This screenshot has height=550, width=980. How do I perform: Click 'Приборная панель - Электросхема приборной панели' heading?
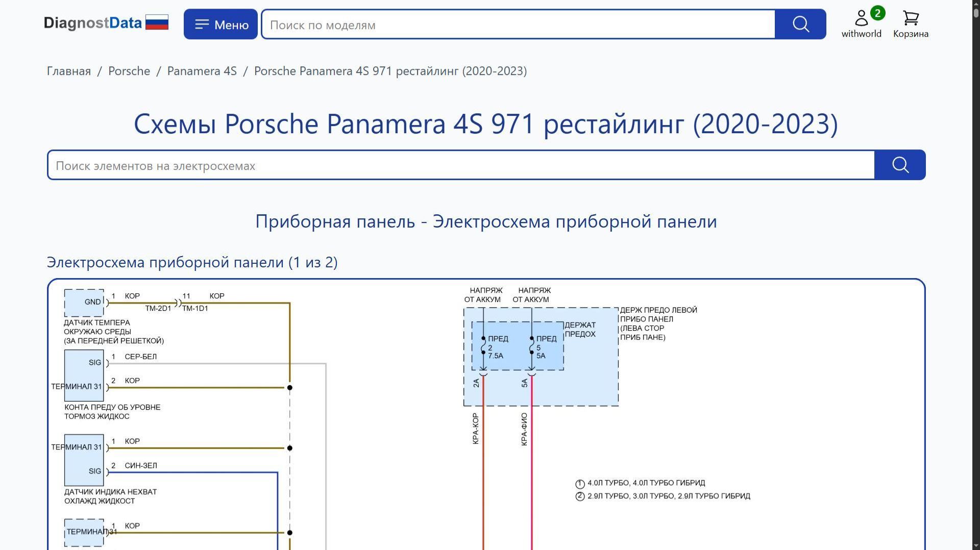pyautogui.click(x=486, y=221)
